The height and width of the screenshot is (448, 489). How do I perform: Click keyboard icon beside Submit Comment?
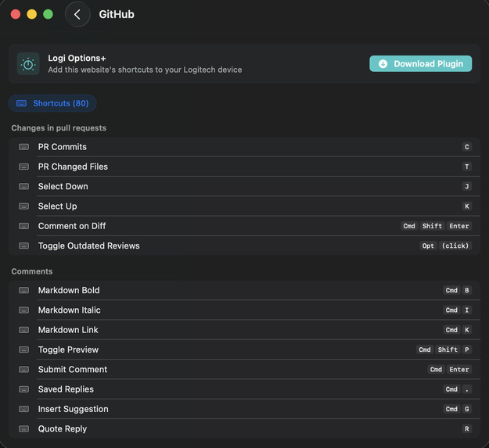point(23,370)
